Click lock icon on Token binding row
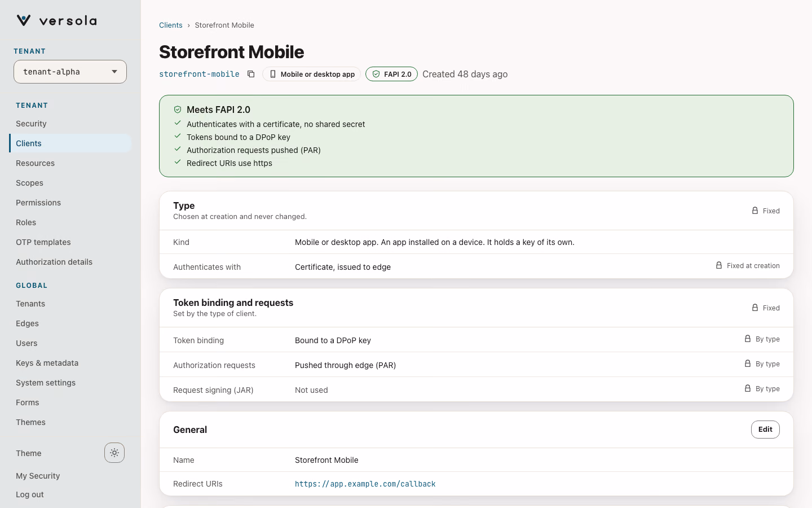The image size is (812, 508). pyautogui.click(x=748, y=339)
